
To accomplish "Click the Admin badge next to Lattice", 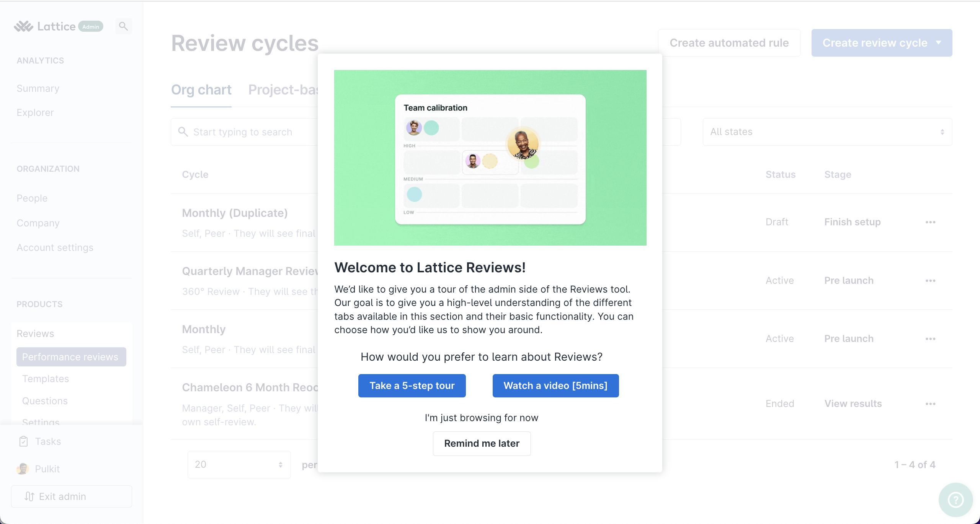I will [91, 26].
